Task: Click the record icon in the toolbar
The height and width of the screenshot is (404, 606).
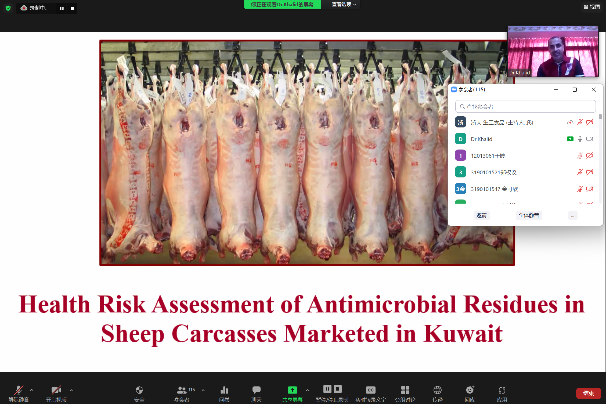Action: pyautogui.click(x=331, y=389)
